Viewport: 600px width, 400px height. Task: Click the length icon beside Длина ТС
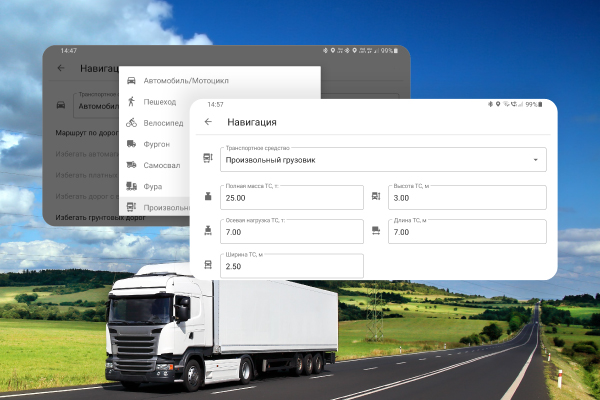click(376, 231)
